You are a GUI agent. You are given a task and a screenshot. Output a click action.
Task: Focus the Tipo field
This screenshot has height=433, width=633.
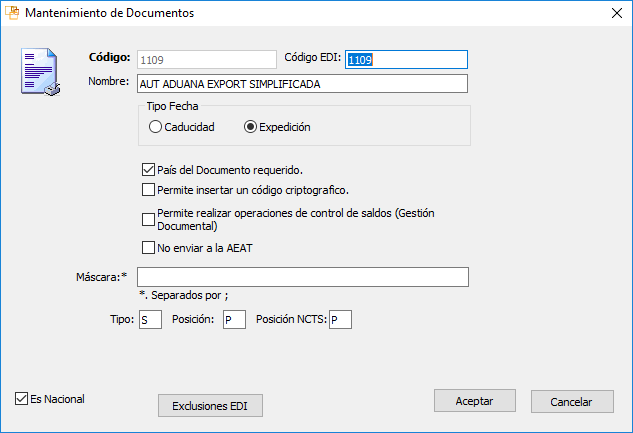[x=151, y=320]
